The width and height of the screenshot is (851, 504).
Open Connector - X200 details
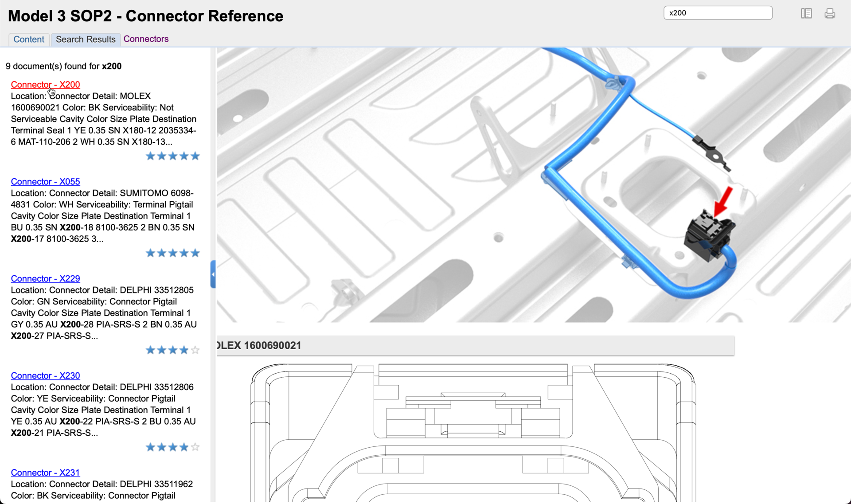pos(45,85)
